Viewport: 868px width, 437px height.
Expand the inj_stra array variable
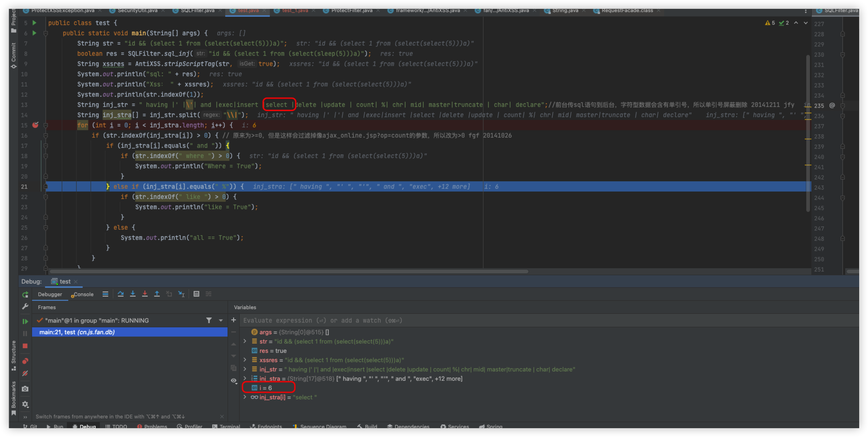(x=245, y=378)
